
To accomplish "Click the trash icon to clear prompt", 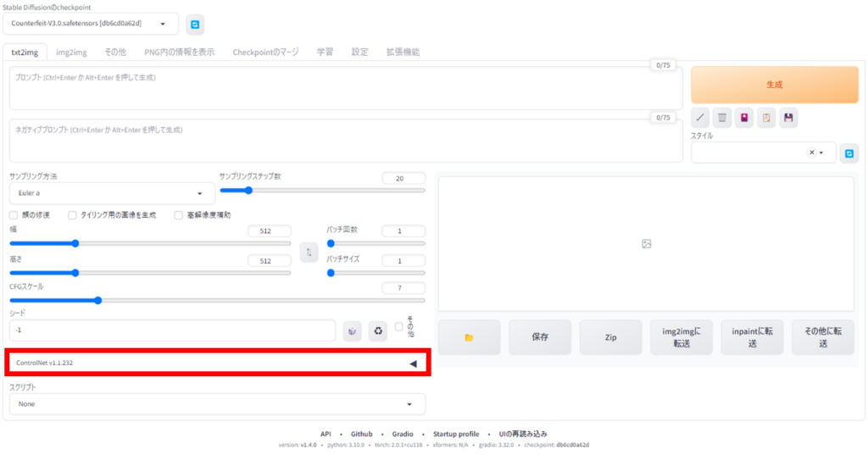I will click(x=722, y=118).
